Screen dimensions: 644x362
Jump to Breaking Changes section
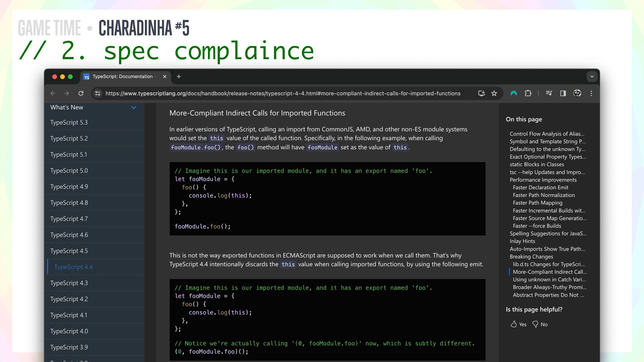pyautogui.click(x=531, y=257)
